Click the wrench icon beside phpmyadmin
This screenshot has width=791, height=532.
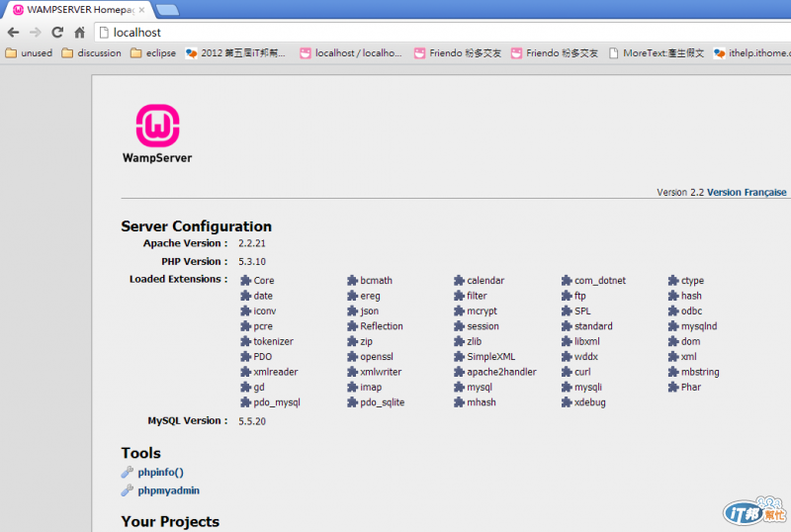128,490
